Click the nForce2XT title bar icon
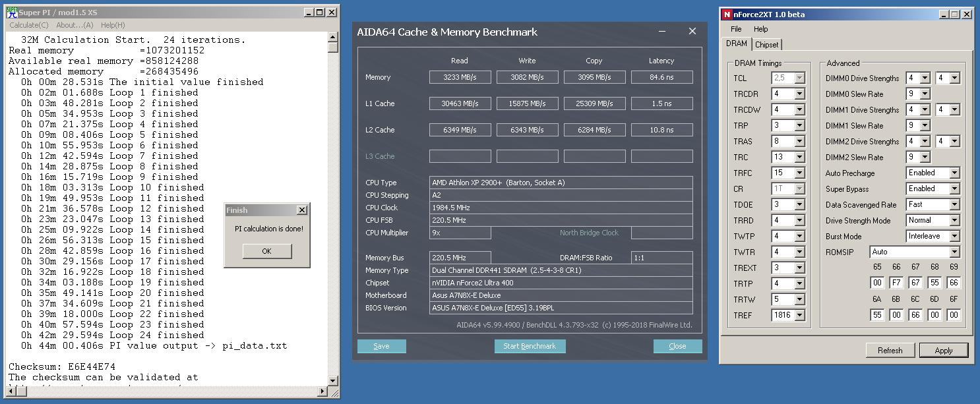Viewport: 980px width, 404px height. click(x=727, y=14)
